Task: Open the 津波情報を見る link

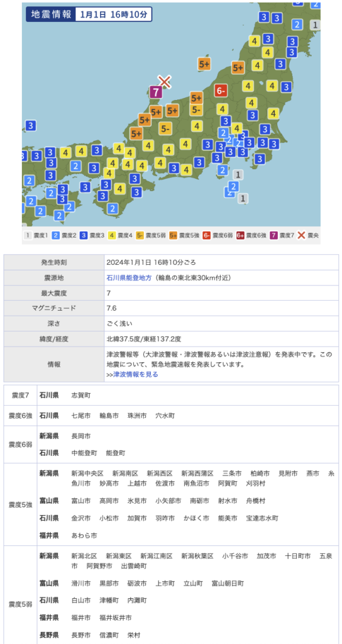Action: click(x=136, y=374)
